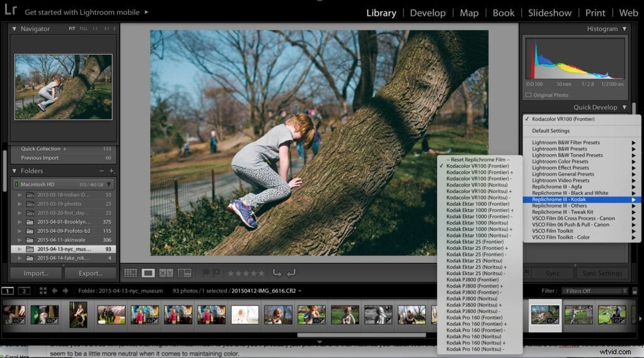644x358 pixels.
Task: Set flag as Pick in the toolbar
Action: (x=206, y=272)
